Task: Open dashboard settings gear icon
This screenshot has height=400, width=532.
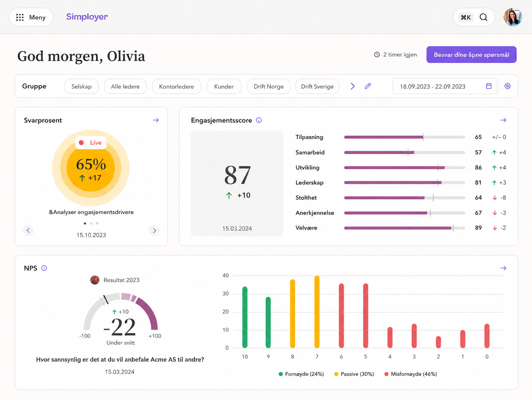Action: (x=507, y=86)
